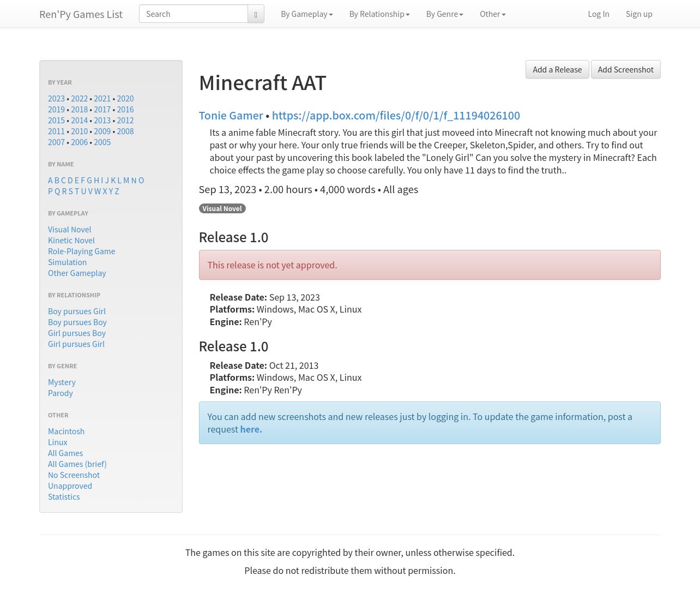Follow the 'here.' request link
The width and height of the screenshot is (700, 593).
pyautogui.click(x=251, y=429)
